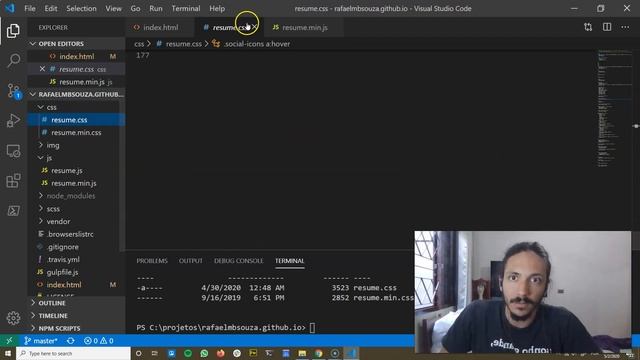Open the Extensions view
The width and height of the screenshot is (640, 360).
(x=13, y=180)
